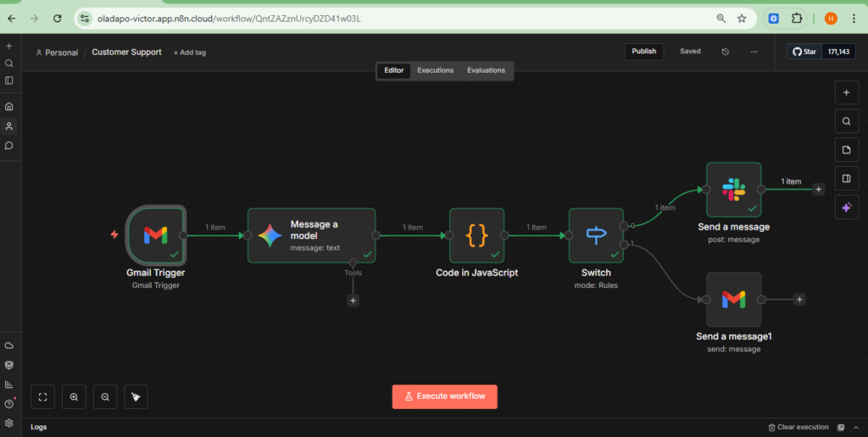
Task: Add a tool below Message a model
Action: coord(353,301)
